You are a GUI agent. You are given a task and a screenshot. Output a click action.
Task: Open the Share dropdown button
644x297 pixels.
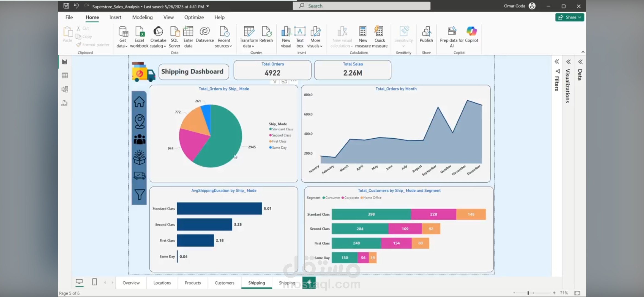coord(570,17)
